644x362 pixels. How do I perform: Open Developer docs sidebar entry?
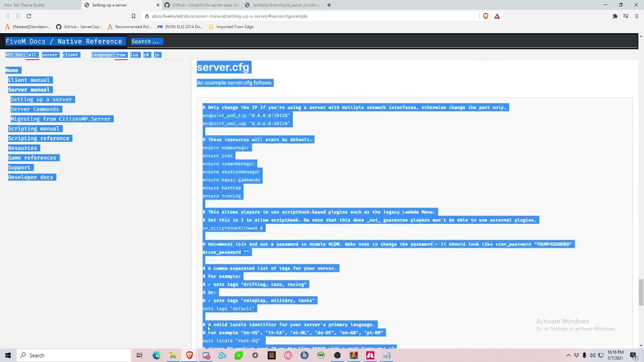(x=30, y=177)
